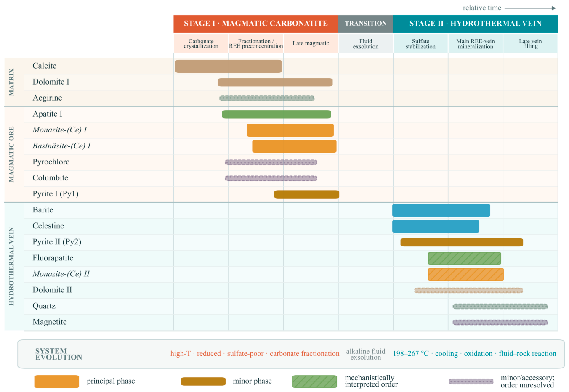The image size is (569, 392).
Task: Select the Aegirine dotted timeline bar
Action: [x=267, y=98]
